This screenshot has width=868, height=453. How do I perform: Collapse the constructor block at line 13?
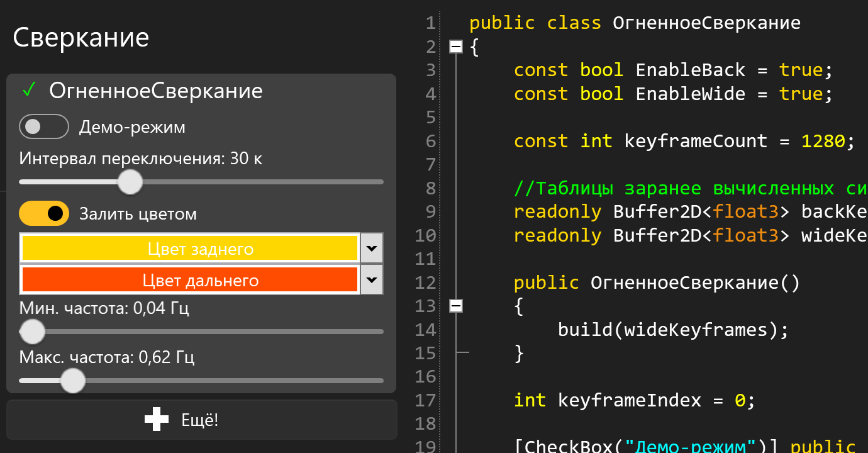(x=456, y=306)
